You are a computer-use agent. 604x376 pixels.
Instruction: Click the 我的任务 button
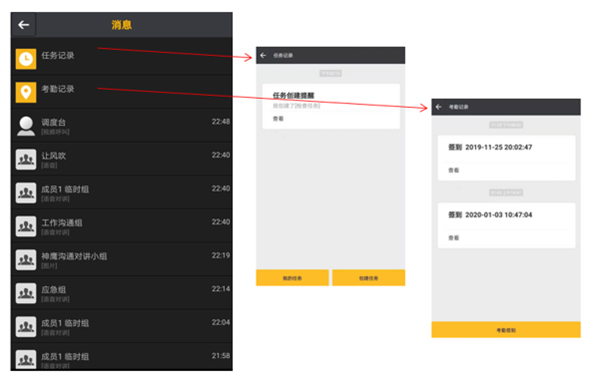(292, 278)
